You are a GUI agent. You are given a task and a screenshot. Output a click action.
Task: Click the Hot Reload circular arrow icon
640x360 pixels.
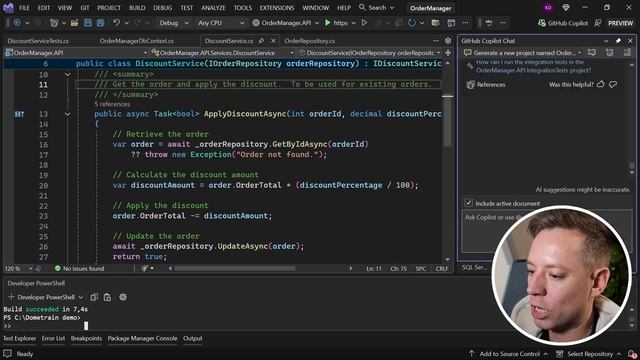tap(412, 23)
